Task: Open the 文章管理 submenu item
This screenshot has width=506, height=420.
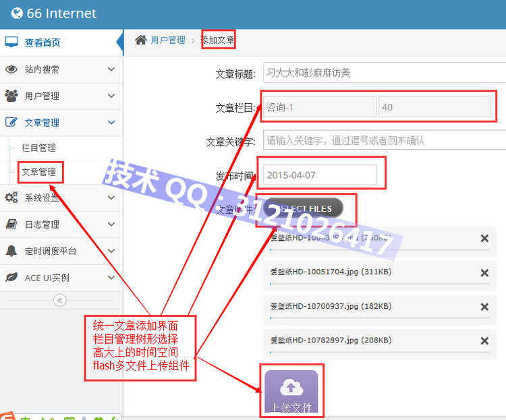Action: tap(38, 172)
